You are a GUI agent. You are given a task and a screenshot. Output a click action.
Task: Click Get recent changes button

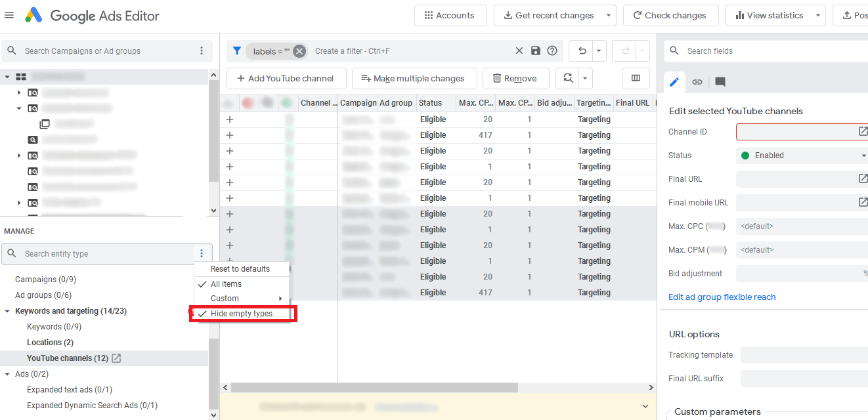[x=548, y=15]
